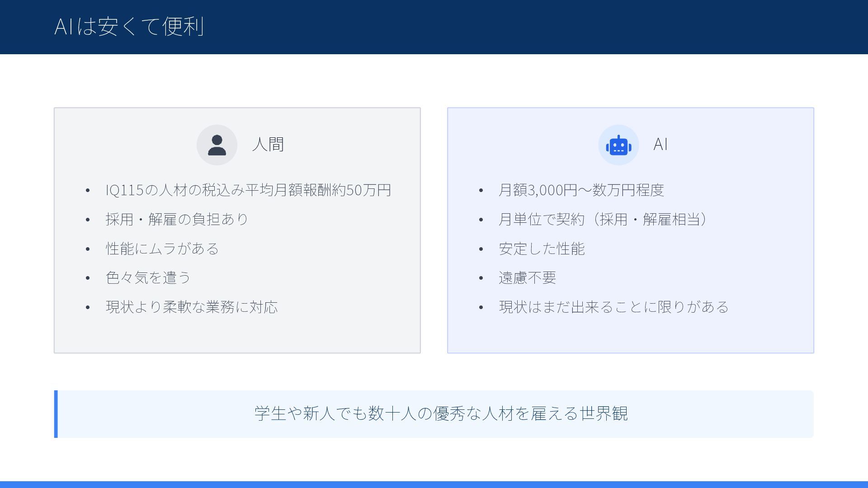Click the bullet '月額3,000円〜数万円程度'
This screenshot has height=488, width=868.
(581, 190)
